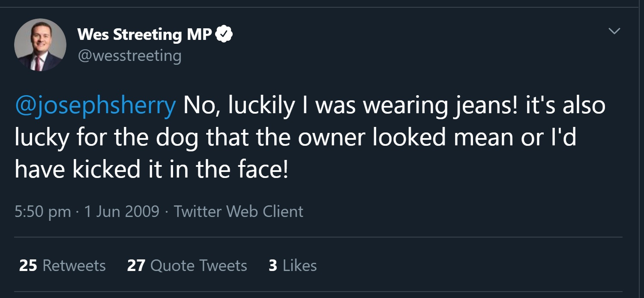Click the bold likes count number 3

coord(273,266)
